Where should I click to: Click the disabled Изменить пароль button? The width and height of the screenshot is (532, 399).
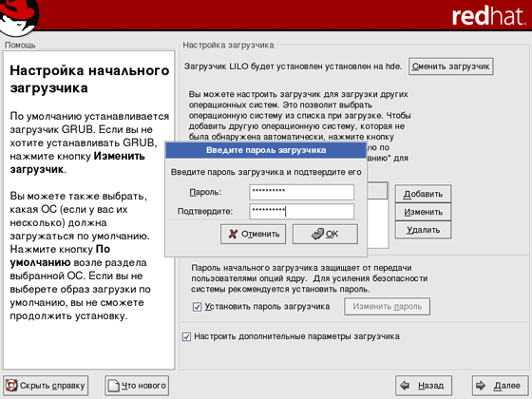(388, 307)
